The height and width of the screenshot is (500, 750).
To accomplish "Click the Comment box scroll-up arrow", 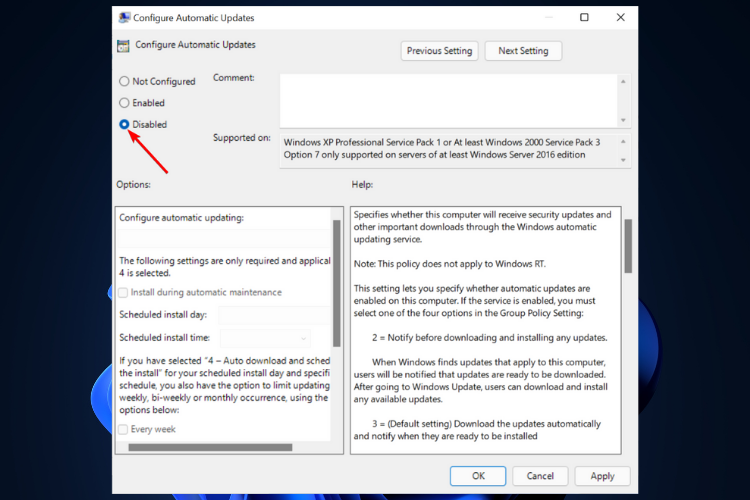I will (624, 82).
